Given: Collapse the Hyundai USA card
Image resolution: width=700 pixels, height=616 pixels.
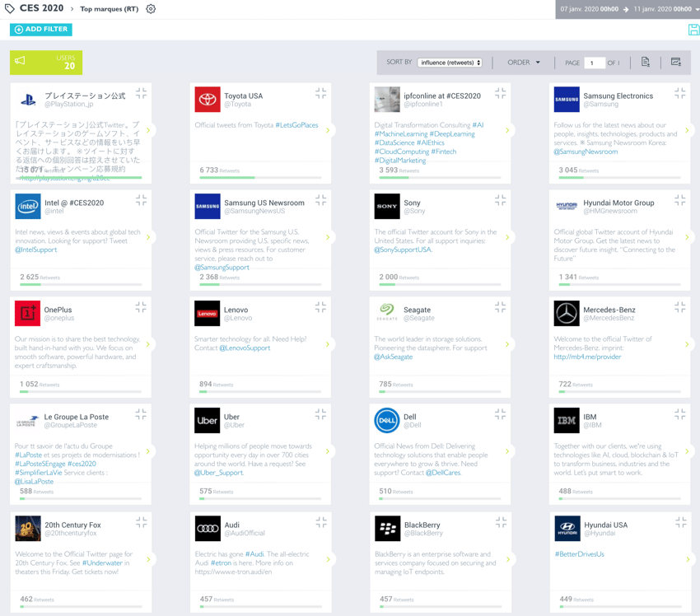Looking at the screenshot, I should 681,522.
